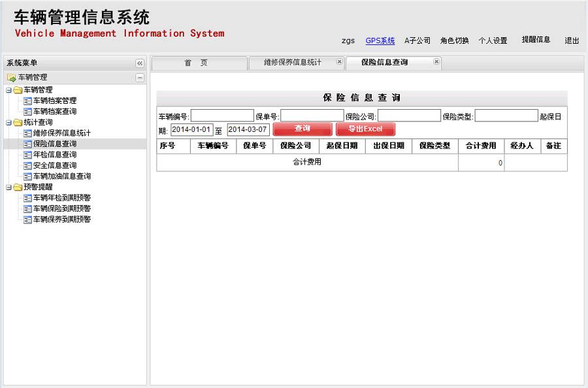Open 车辆保险到期预警 tree item
Image resolution: width=588 pixels, height=388 pixels.
[x=61, y=208]
